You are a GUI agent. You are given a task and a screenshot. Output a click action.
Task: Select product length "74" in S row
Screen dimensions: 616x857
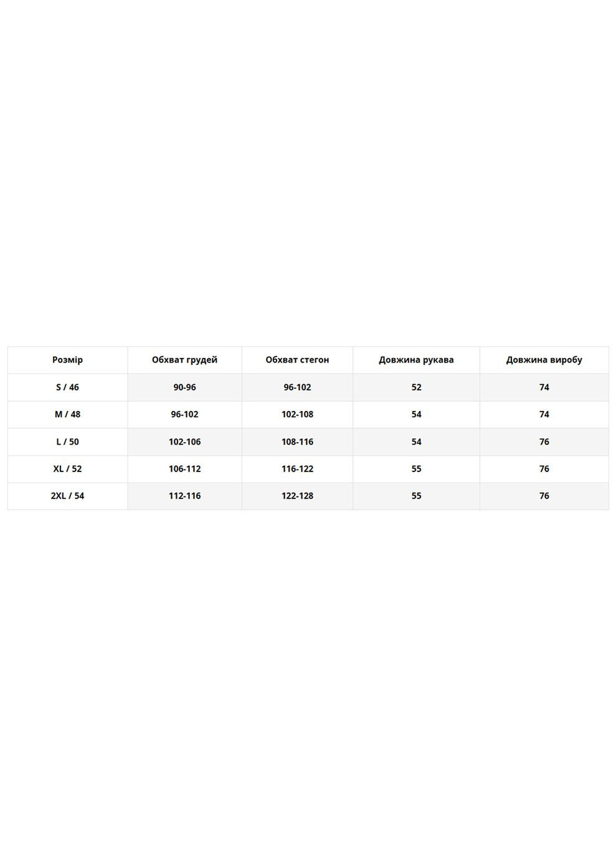(x=544, y=387)
